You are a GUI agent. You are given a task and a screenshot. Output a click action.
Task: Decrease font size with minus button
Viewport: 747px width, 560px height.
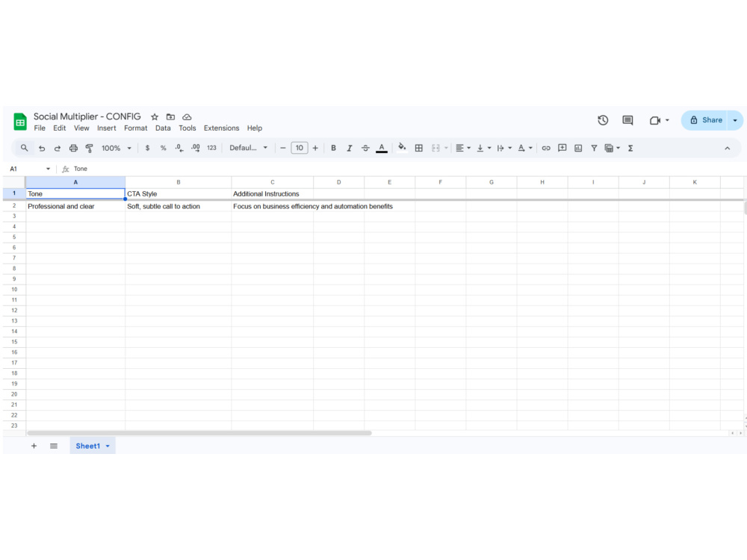coord(283,148)
